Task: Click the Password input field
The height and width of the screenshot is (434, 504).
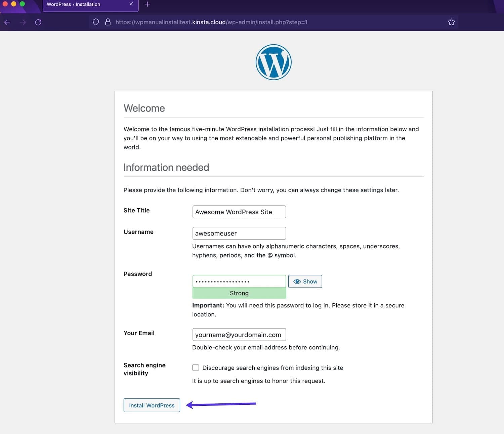Action: tap(239, 281)
